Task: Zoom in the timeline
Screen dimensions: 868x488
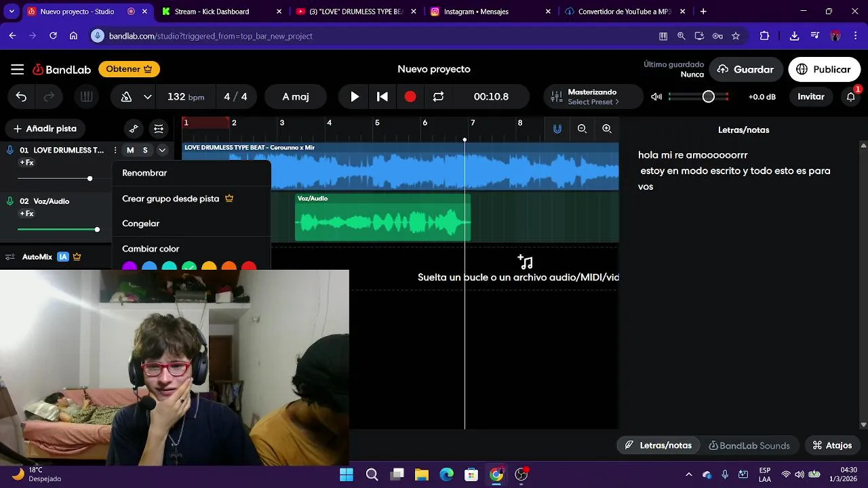Action: click(x=607, y=129)
